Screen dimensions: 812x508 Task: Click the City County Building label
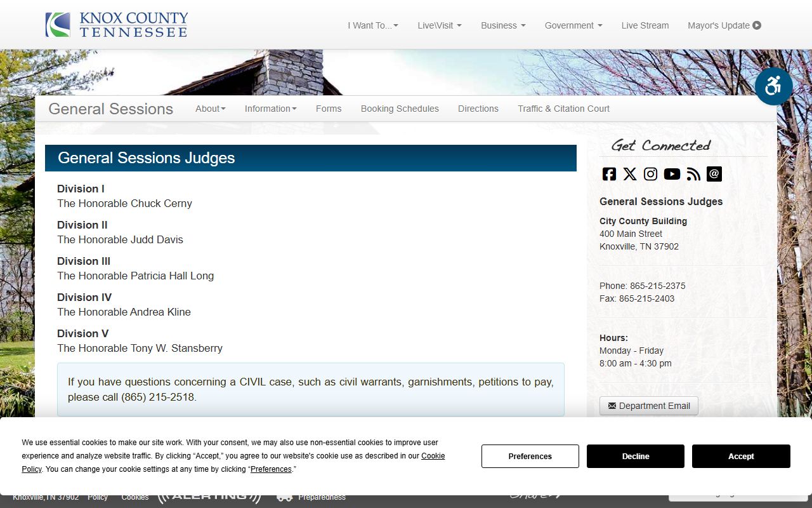tap(643, 221)
